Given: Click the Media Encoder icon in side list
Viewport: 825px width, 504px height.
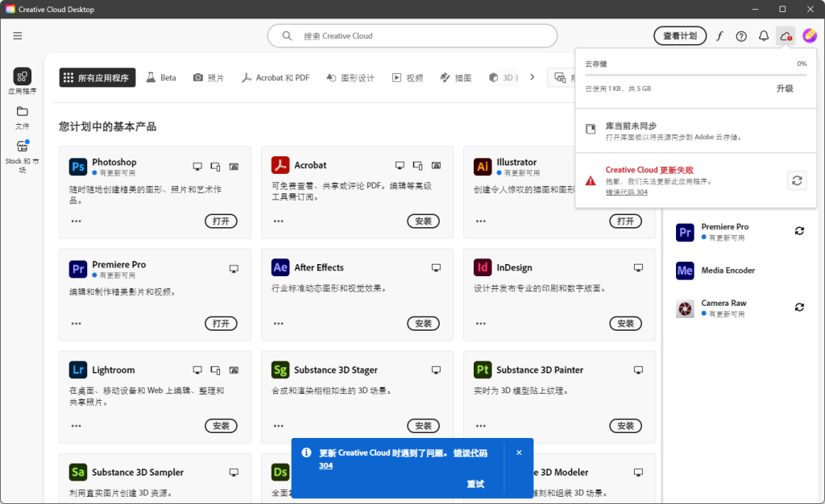Looking at the screenshot, I should 685,271.
